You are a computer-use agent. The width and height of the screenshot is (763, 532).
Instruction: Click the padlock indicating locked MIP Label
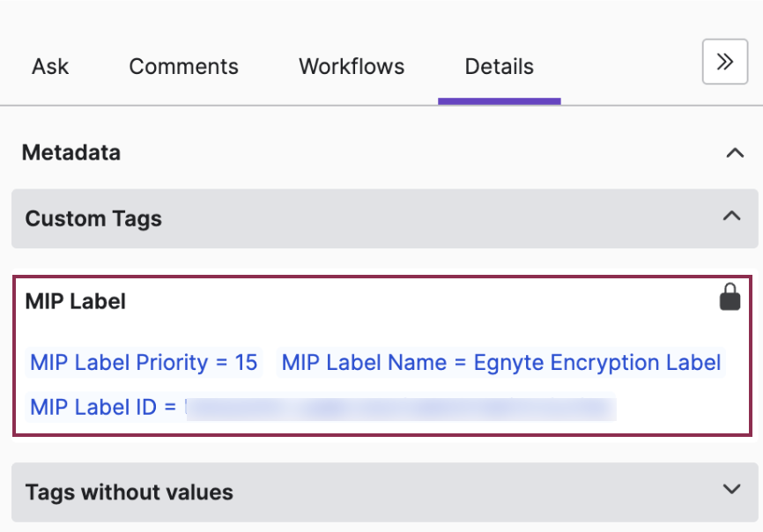729,298
